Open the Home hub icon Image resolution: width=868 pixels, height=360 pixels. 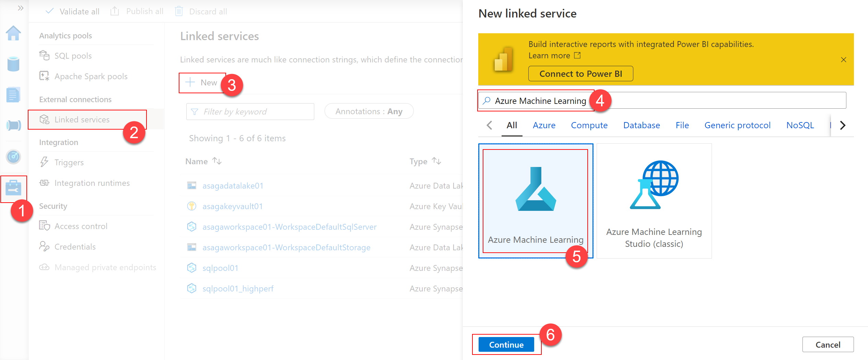tap(13, 33)
